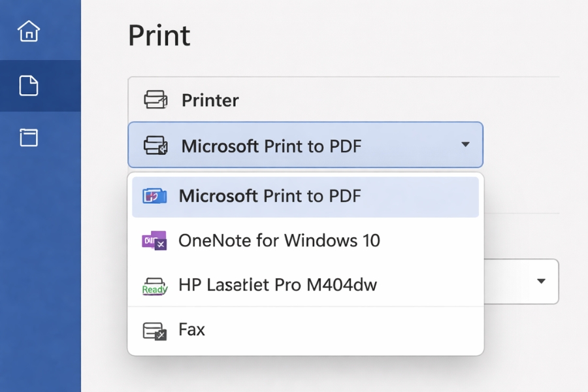Click the window icon at sidebar bottom
Image resolution: width=588 pixels, height=392 pixels.
[29, 138]
